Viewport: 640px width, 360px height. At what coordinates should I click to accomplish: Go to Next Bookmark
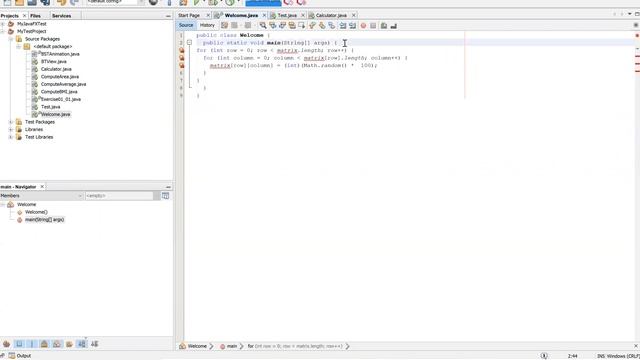pyautogui.click(x=322, y=25)
